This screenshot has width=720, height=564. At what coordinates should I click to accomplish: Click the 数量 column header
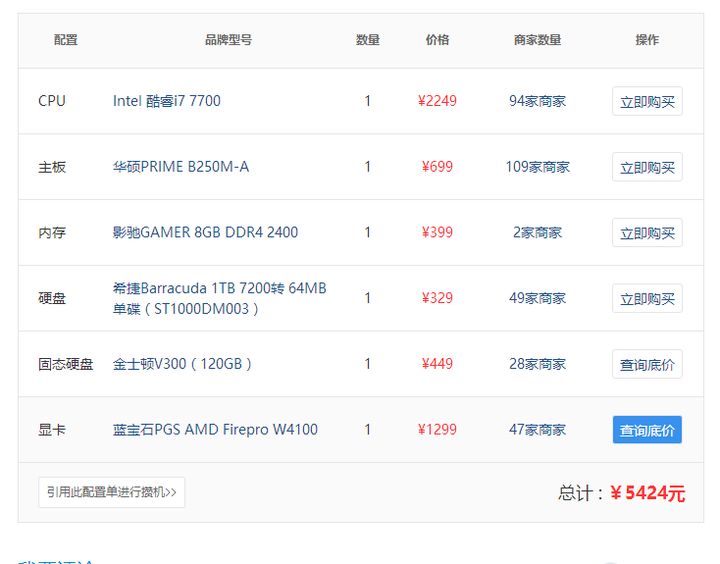click(x=368, y=40)
